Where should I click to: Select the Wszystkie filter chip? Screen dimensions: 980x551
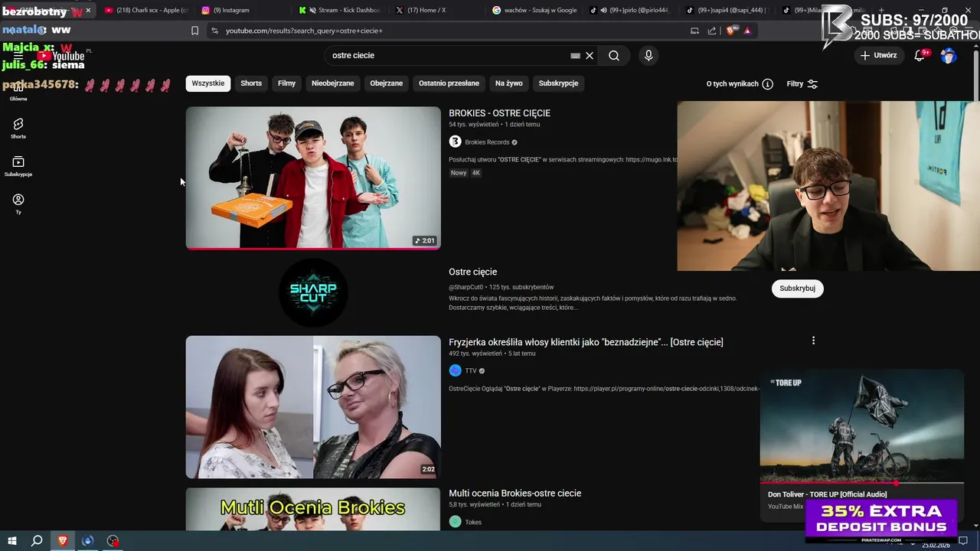pyautogui.click(x=208, y=83)
